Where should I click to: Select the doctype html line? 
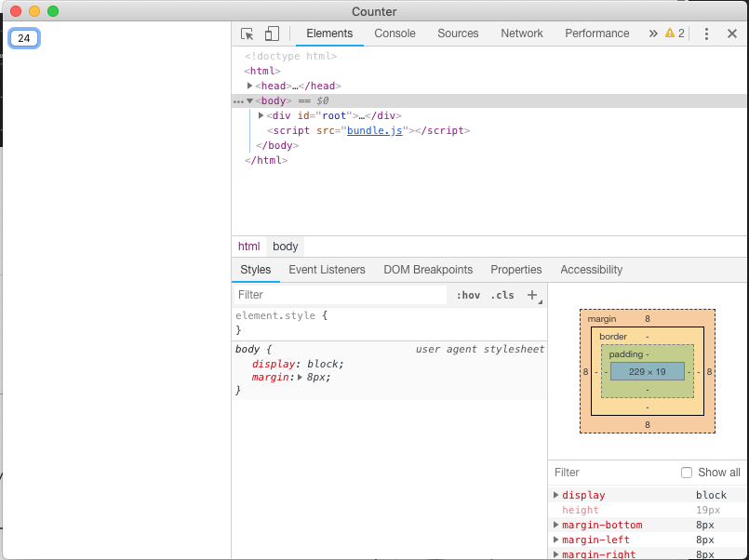point(291,57)
